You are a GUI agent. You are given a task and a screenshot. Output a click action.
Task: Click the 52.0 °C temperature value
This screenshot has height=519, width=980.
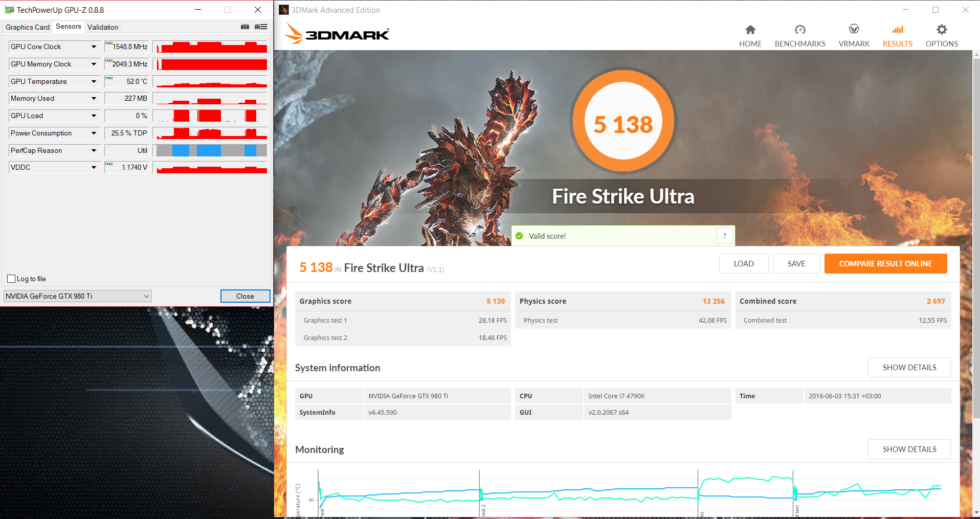127,81
